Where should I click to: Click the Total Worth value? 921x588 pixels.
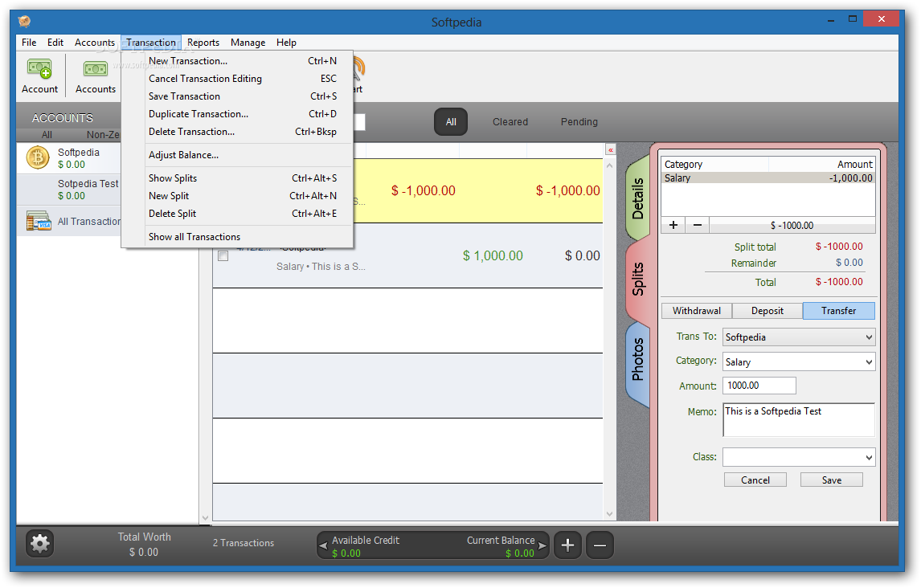pyautogui.click(x=144, y=552)
